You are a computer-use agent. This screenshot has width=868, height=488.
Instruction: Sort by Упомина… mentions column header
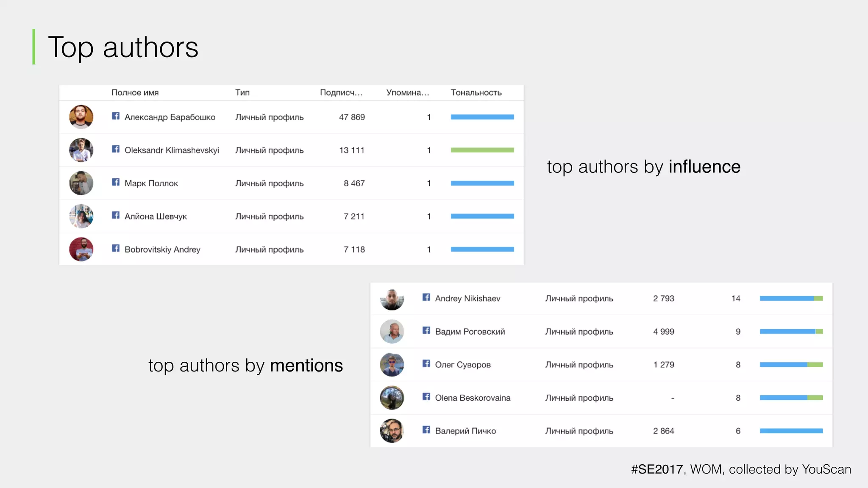pos(408,92)
